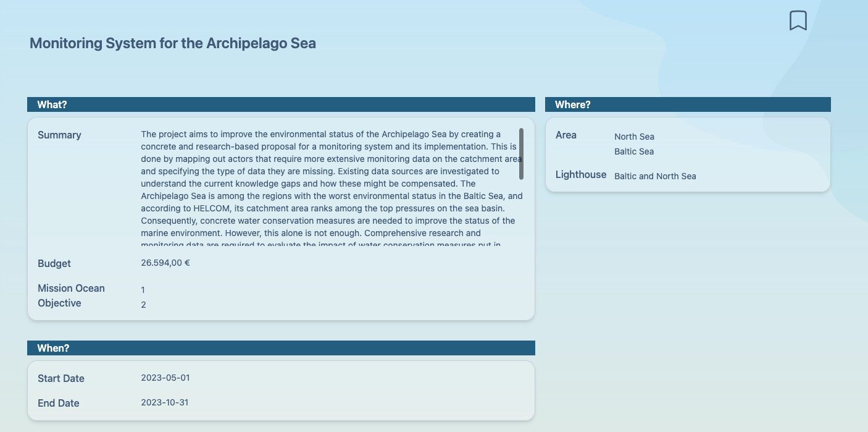The height and width of the screenshot is (432, 868).
Task: Click objective value '1'
Action: [x=143, y=290]
